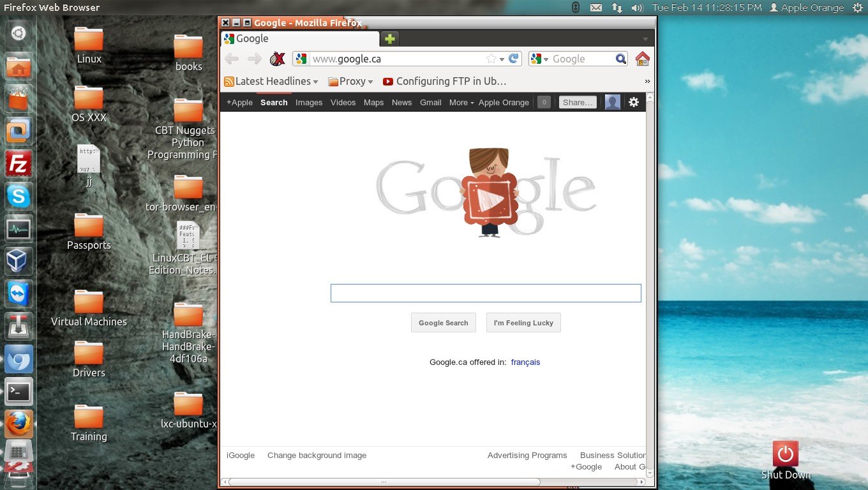Expand the Latest Headlines bookmark dropdown
This screenshot has width=868, height=490.
315,82
